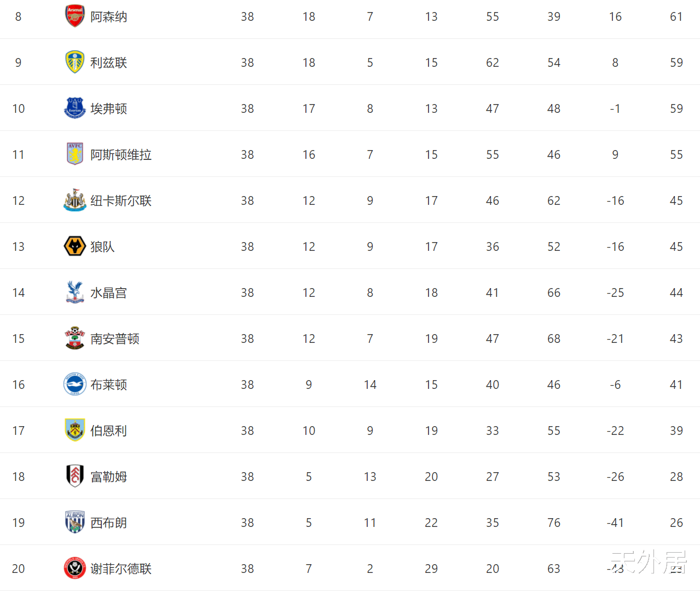This screenshot has height=591, width=700.
Task: Click the Fulham black-and-white badge
Action: [x=75, y=476]
